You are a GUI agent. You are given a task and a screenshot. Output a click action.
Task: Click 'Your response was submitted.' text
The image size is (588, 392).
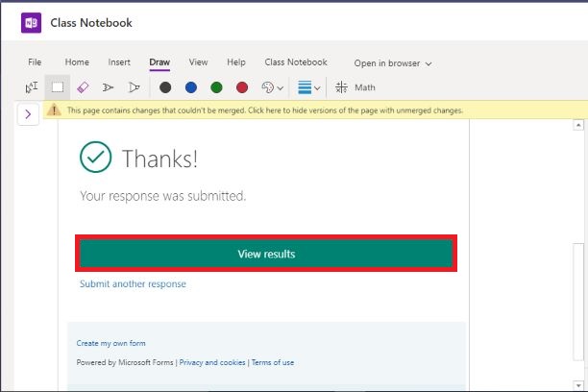(162, 196)
